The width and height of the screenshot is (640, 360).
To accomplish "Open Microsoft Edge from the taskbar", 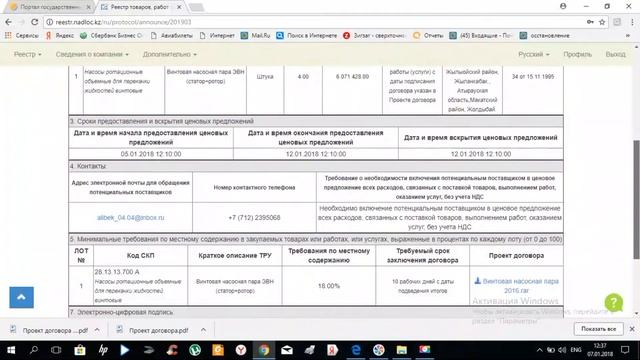I will coord(356,350).
